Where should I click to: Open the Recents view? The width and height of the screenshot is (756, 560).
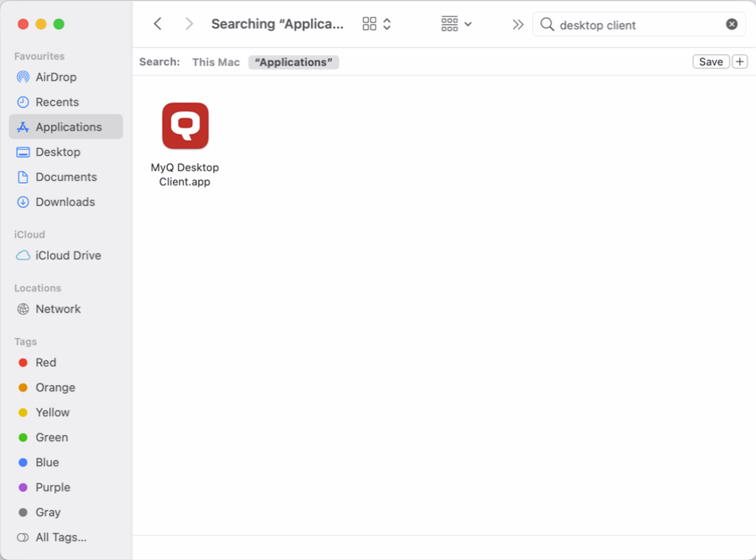pos(52,102)
